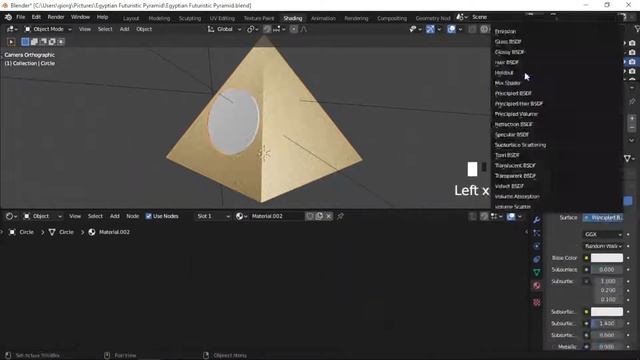Screen dimensions: 640x360
Task: Click the fake user shield icon for Material.002
Action: (x=310, y=216)
